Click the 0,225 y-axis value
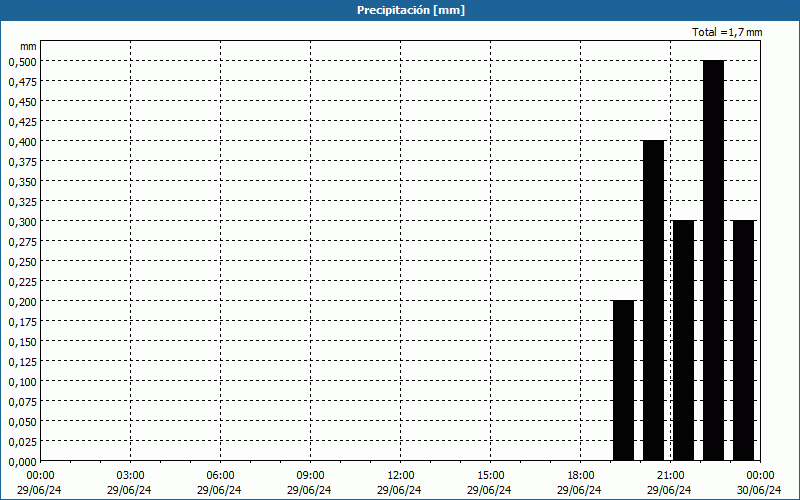This screenshot has height=500, width=800. coord(22,281)
